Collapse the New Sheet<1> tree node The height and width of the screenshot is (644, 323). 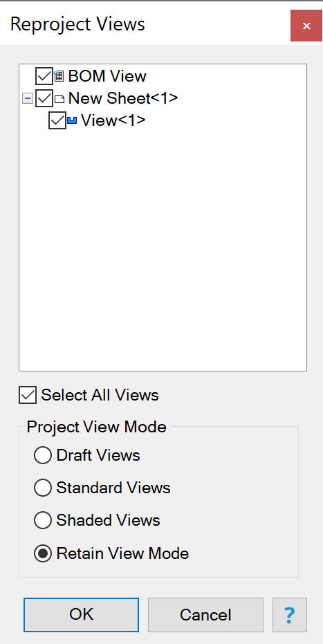click(x=28, y=98)
